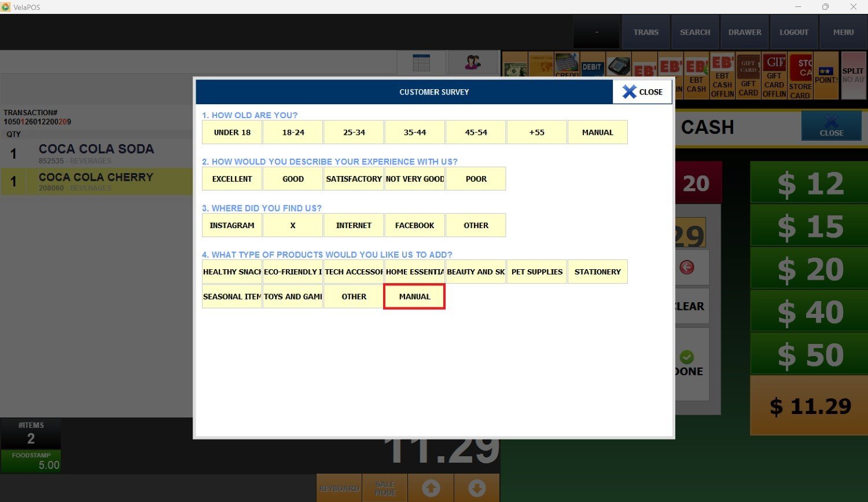Tap the $ 20 quick cash button
Viewport: 868px width, 502px height.
click(810, 269)
